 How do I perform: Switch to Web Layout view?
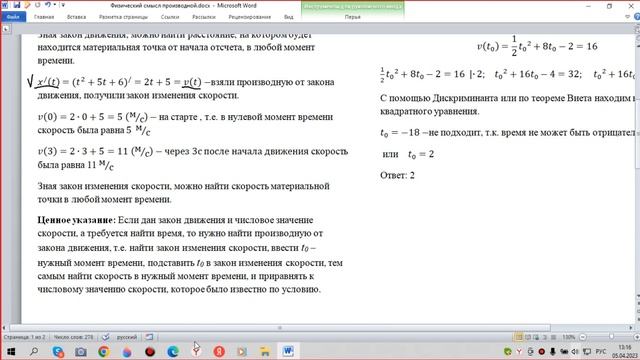coord(536,337)
